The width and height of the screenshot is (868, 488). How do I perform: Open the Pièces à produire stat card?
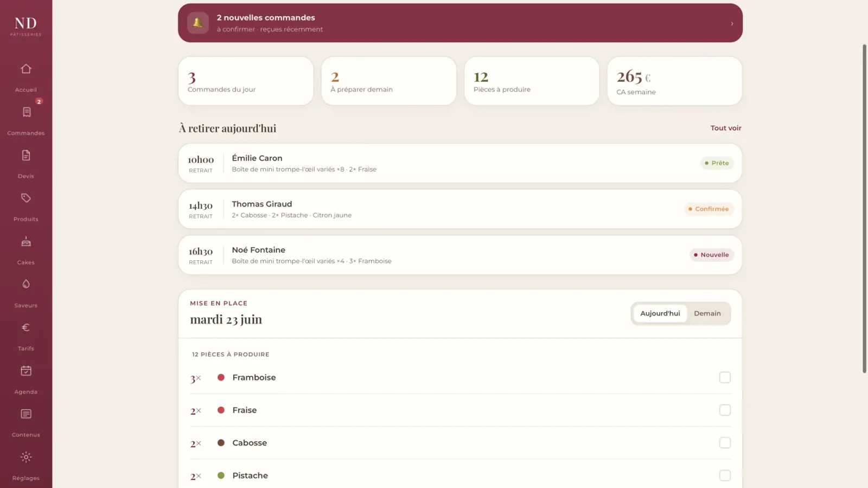532,81
